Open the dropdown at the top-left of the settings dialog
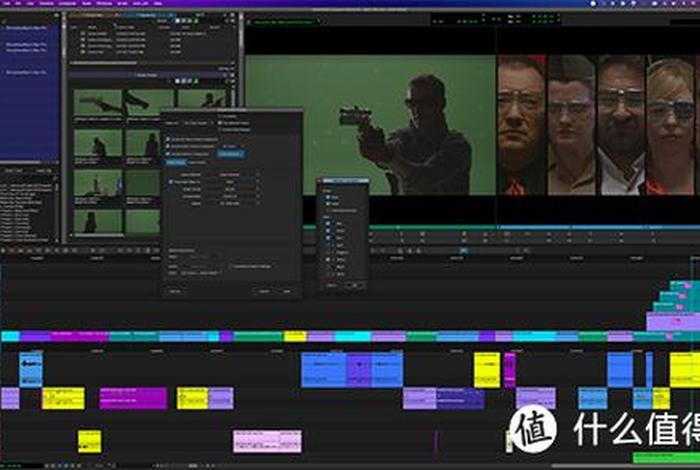 170,121
